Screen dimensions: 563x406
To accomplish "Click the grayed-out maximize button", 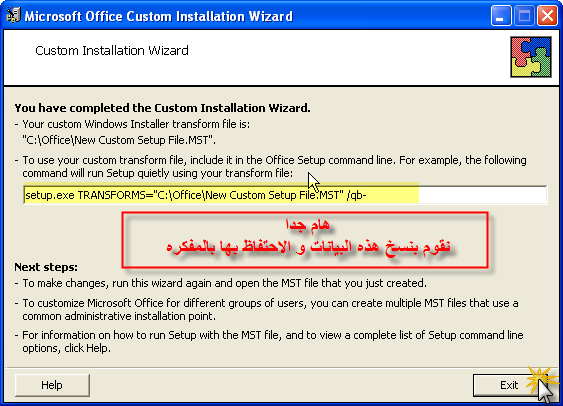I will pos(524,16).
